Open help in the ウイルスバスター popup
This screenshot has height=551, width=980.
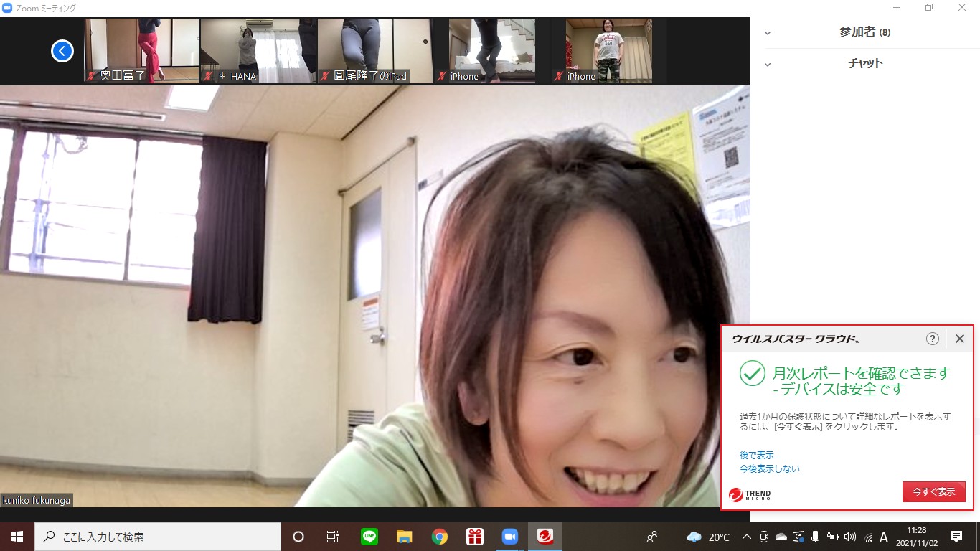tap(933, 339)
